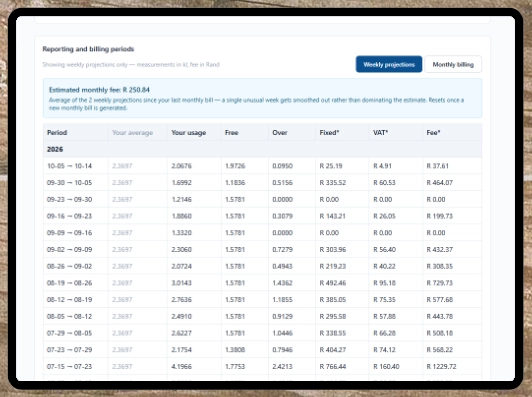The height and width of the screenshot is (397, 532).
Task: Select period 10-05 → 10-14
Action: click(69, 166)
